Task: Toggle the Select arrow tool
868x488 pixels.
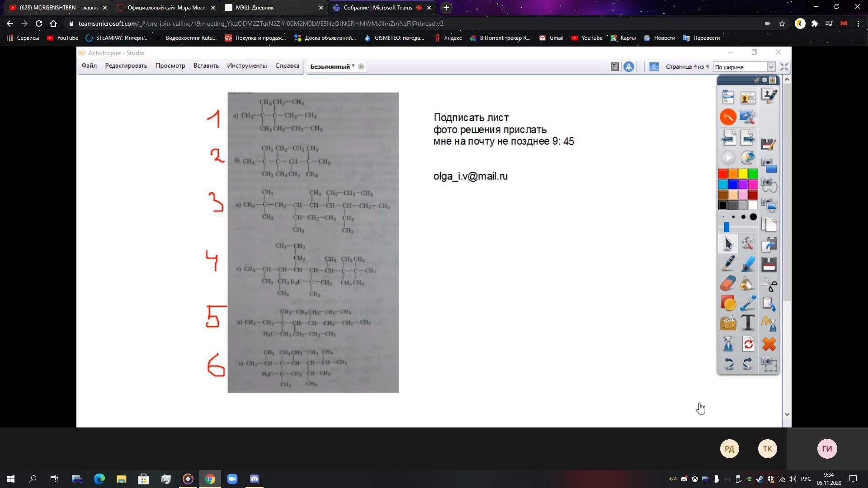Action: [728, 244]
